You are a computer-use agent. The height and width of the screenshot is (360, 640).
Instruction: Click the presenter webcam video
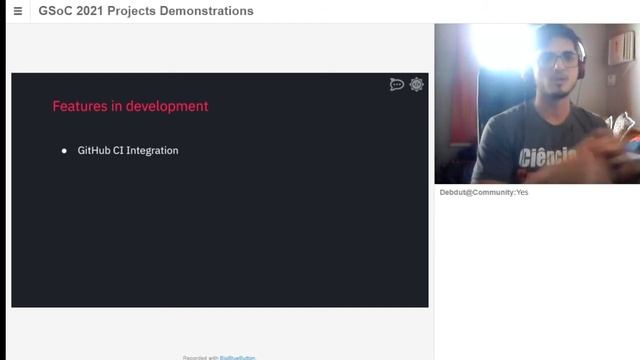(537, 104)
